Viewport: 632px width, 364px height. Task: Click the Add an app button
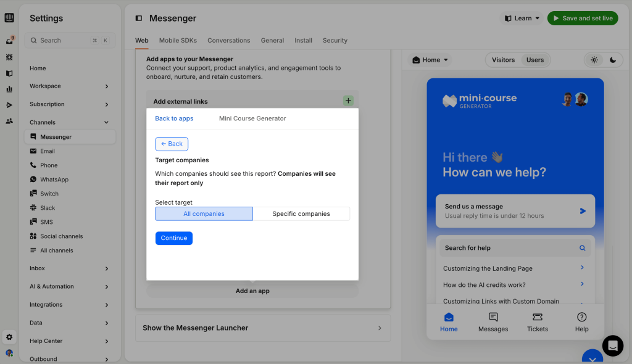(x=252, y=291)
